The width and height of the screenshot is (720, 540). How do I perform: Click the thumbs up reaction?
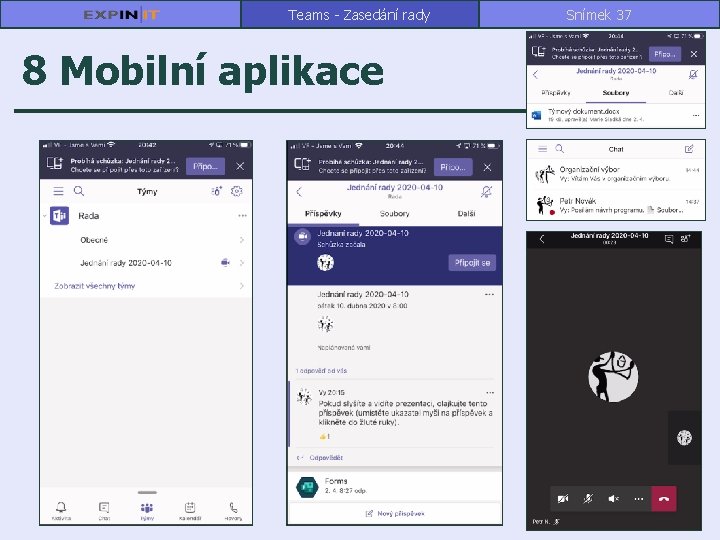point(325,436)
